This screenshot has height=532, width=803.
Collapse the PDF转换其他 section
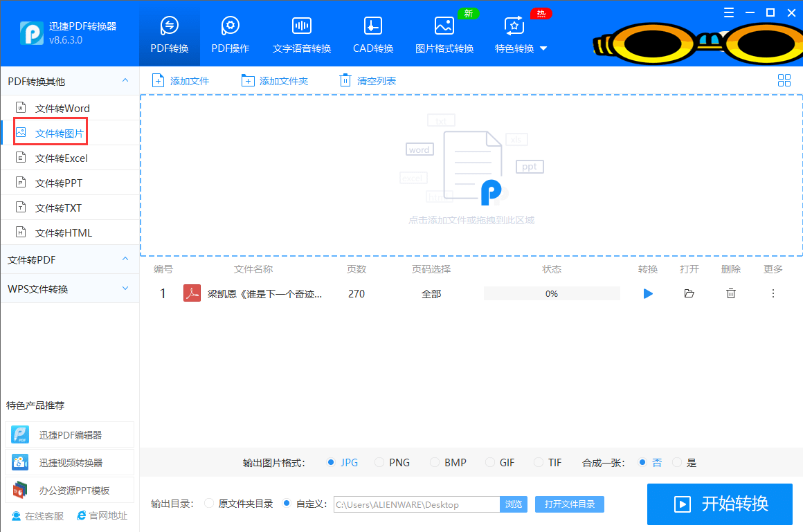tap(125, 81)
